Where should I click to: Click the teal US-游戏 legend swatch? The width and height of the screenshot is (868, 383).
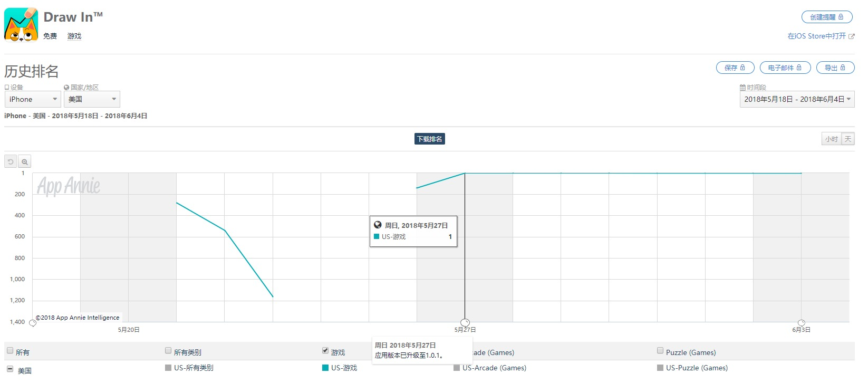(325, 368)
